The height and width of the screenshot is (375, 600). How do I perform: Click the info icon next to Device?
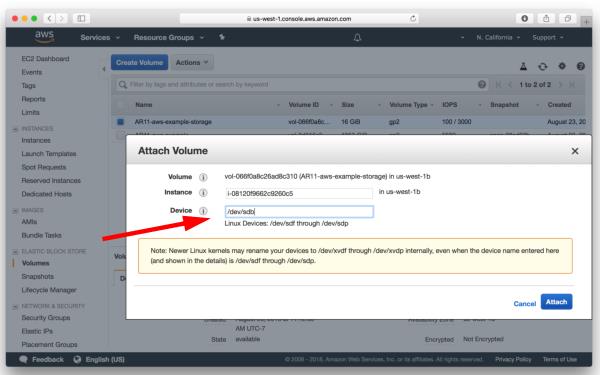[203, 211]
